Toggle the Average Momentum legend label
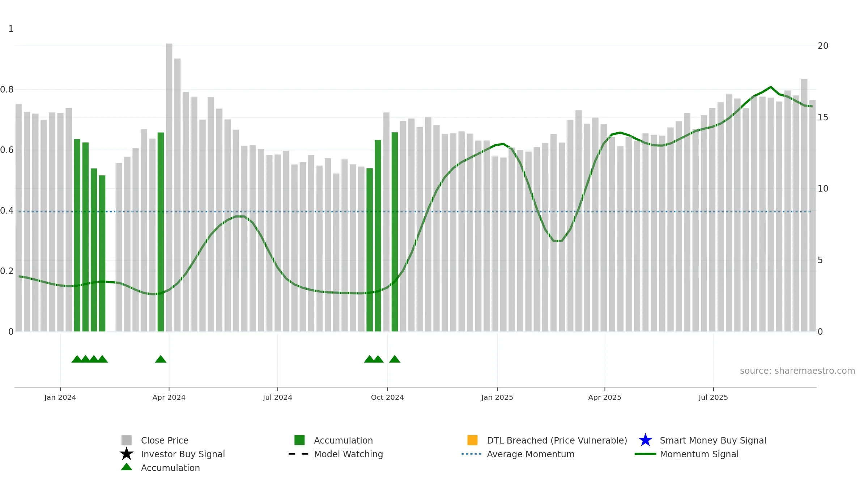The height and width of the screenshot is (488, 868). pyautogui.click(x=531, y=454)
